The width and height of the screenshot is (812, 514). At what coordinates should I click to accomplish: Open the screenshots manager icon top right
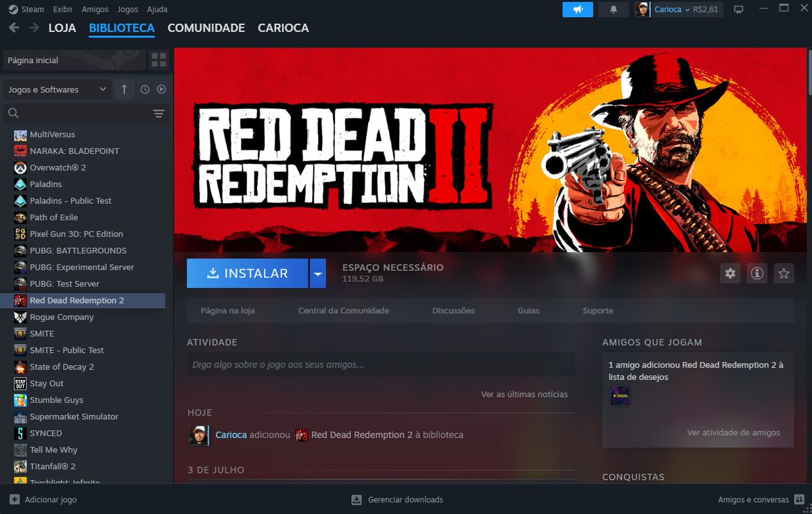[738, 9]
